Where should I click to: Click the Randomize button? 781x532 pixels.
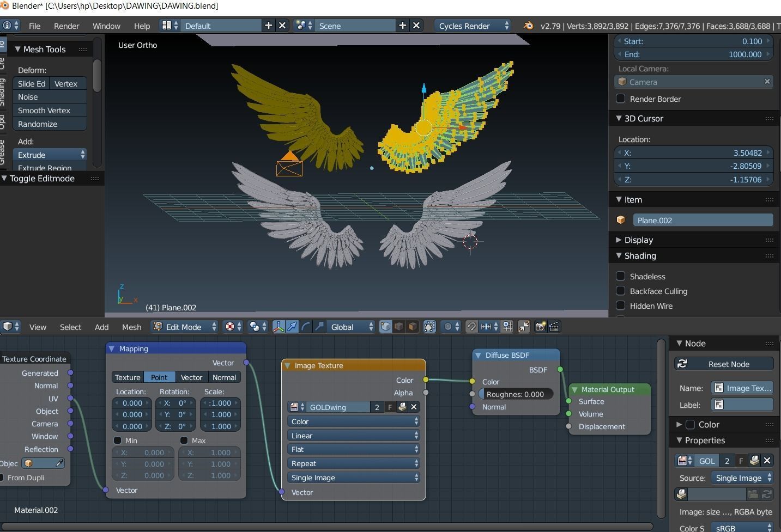50,124
